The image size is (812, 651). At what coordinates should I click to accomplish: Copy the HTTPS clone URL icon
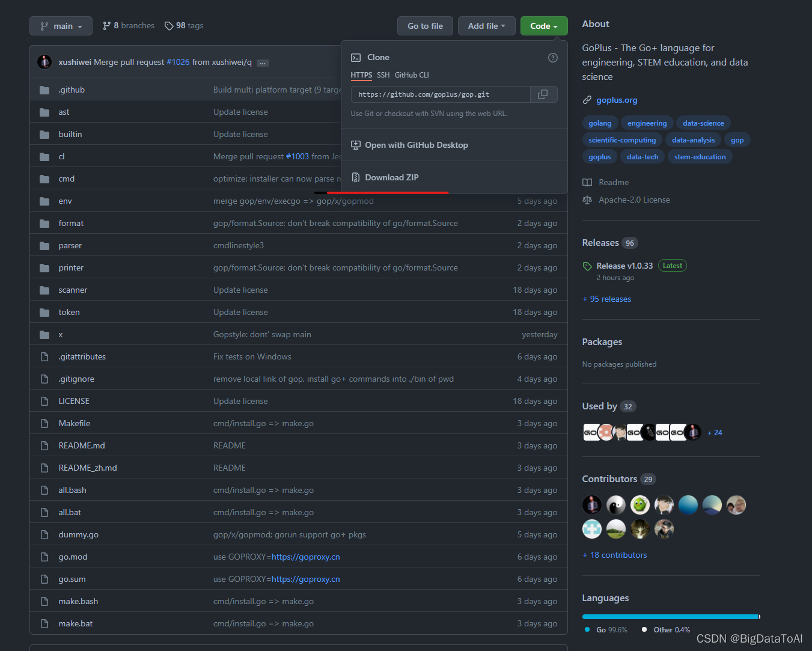pyautogui.click(x=543, y=94)
